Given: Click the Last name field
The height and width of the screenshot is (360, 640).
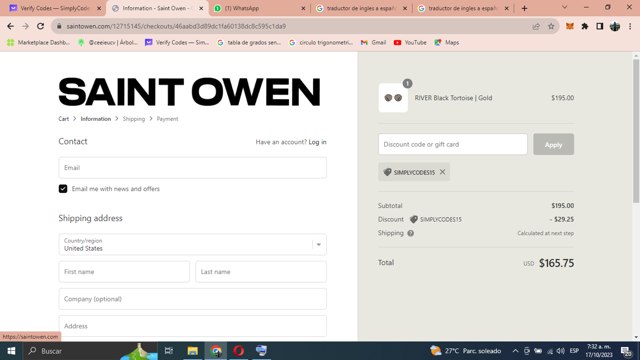Looking at the screenshot, I should tap(261, 272).
